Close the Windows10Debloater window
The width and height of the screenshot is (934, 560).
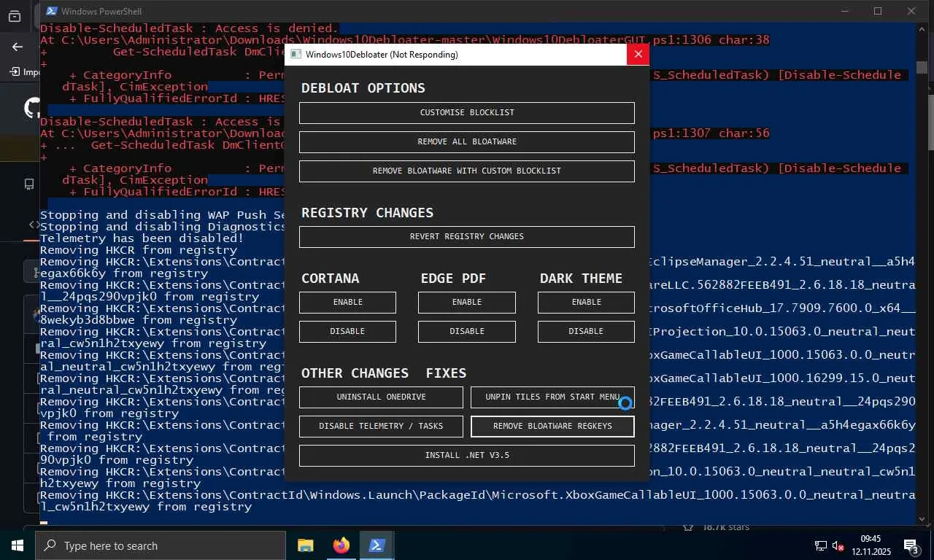638,54
